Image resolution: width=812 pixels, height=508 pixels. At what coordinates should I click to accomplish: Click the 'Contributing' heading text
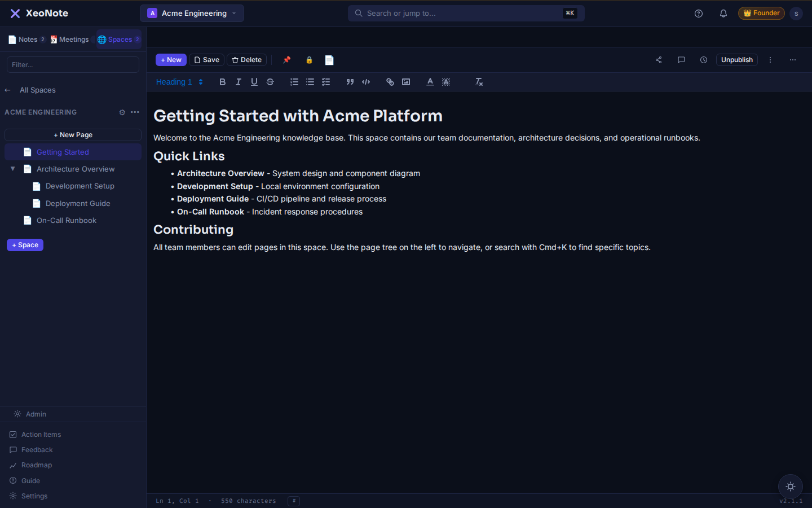click(193, 230)
